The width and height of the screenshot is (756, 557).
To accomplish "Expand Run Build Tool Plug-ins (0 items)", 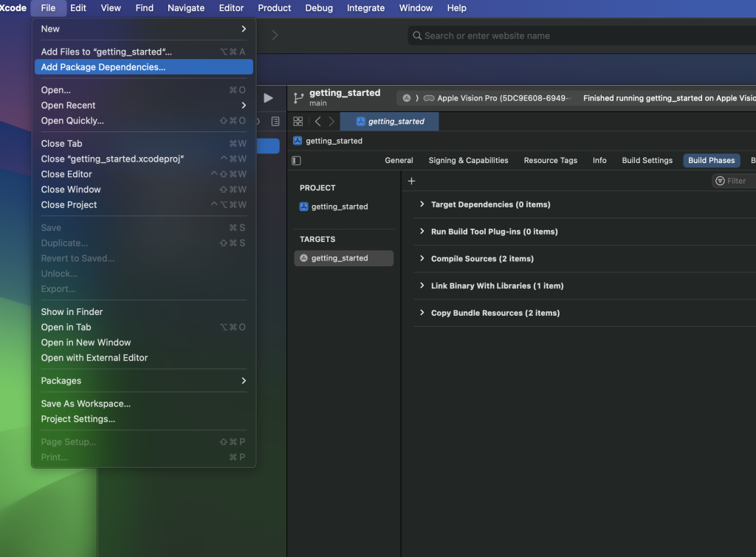I will point(422,231).
